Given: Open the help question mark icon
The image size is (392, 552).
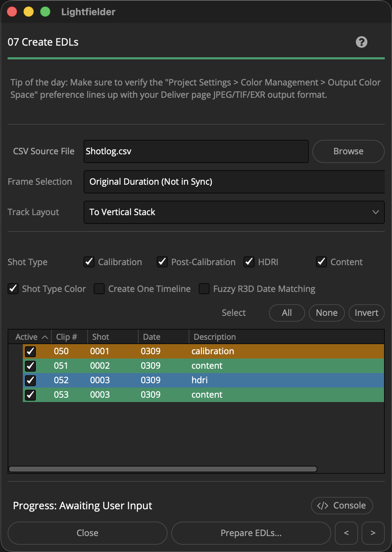Looking at the screenshot, I should click(x=361, y=42).
